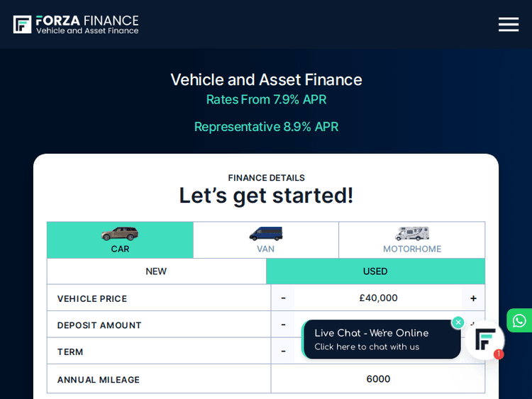The width and height of the screenshot is (532, 399).
Task: Open the hamburger navigation menu
Action: click(508, 25)
